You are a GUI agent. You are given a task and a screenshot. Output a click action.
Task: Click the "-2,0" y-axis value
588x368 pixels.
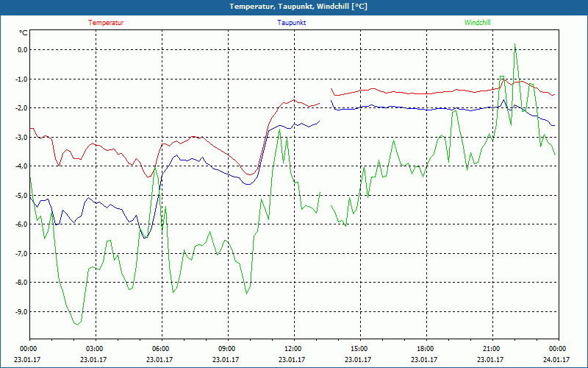(21, 108)
